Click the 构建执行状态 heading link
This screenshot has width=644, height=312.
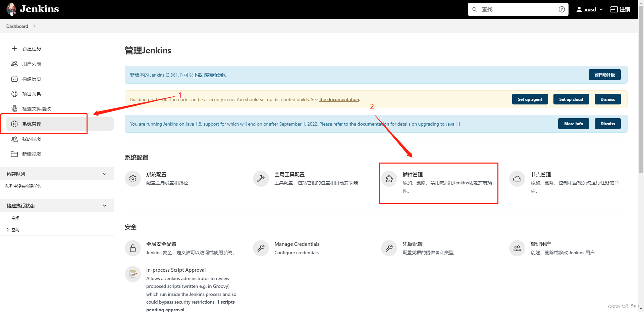pos(20,206)
